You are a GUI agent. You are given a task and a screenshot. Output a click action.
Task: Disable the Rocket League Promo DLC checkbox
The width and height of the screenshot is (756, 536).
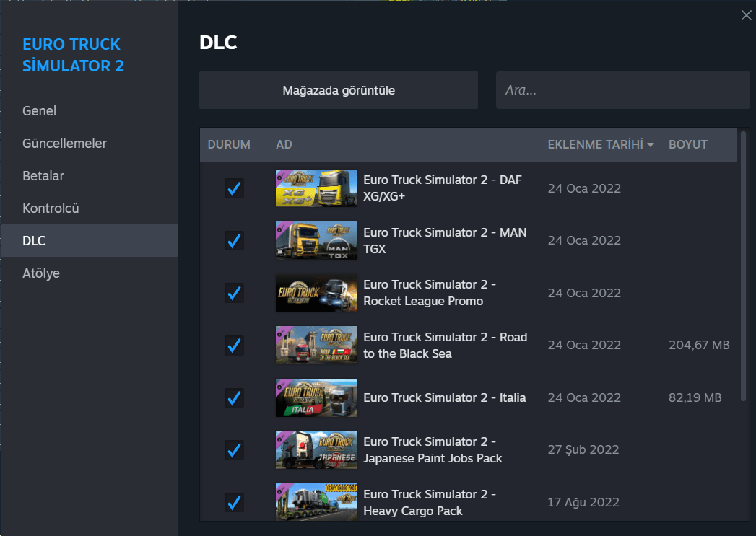[235, 293]
